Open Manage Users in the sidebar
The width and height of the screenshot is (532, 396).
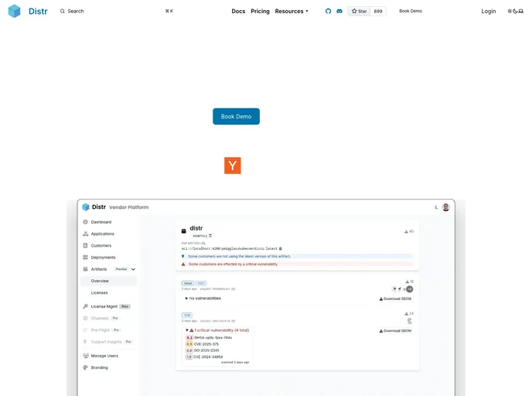[x=104, y=356]
